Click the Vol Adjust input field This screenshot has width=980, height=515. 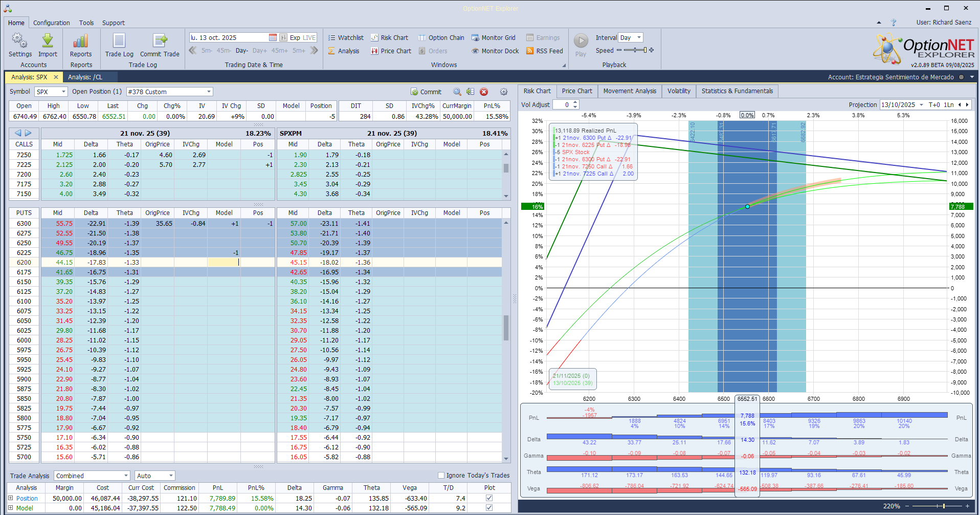click(x=562, y=104)
